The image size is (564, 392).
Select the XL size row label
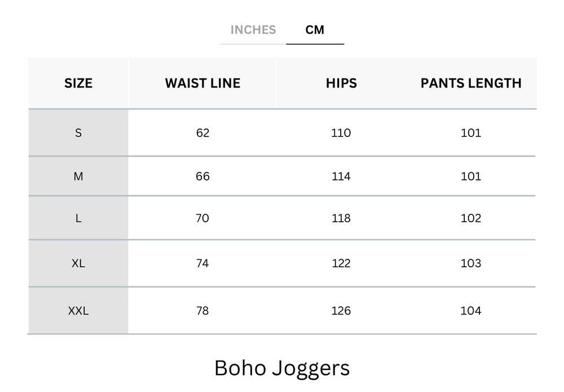(78, 263)
